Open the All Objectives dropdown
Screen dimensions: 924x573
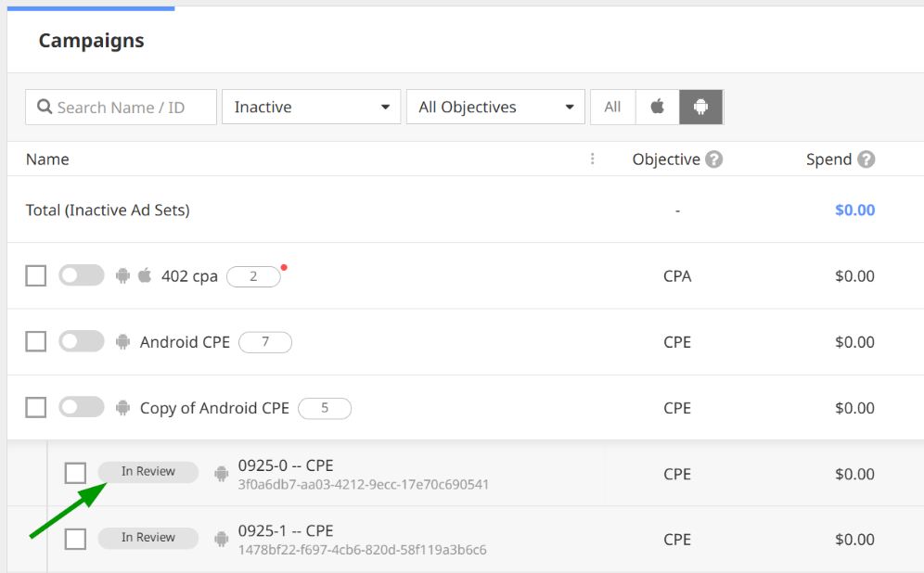coord(495,107)
